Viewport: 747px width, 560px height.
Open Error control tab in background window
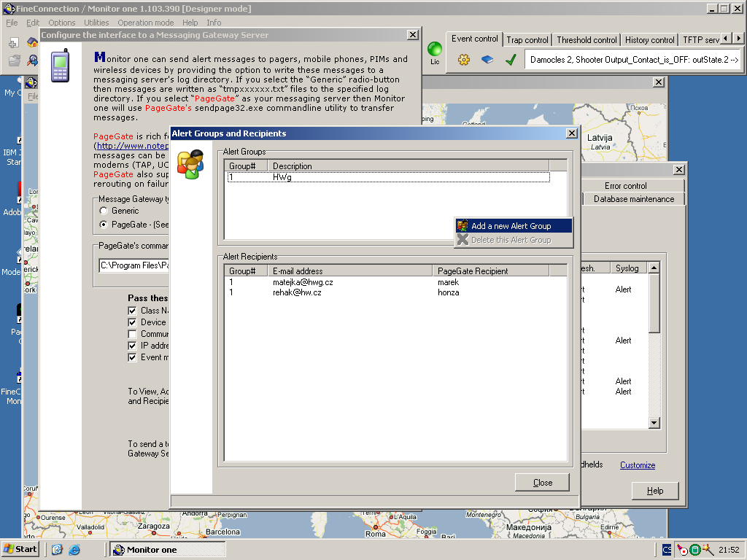coord(625,186)
